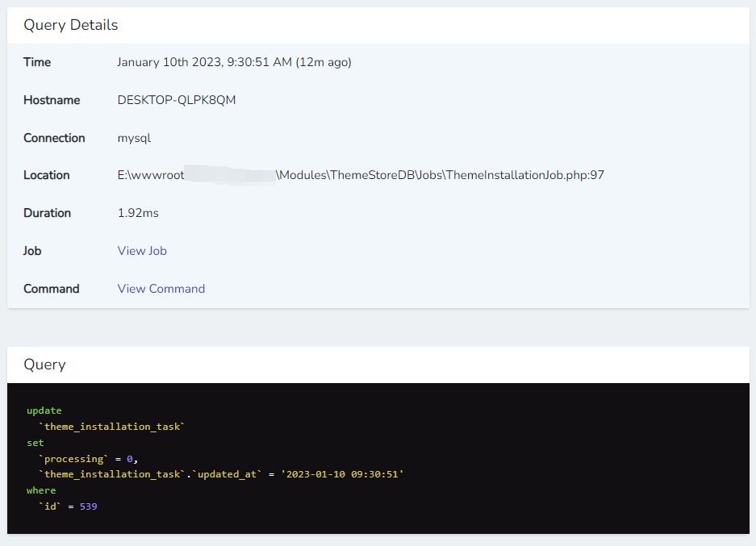Open the View Command link
The image size is (756, 546).
click(x=161, y=289)
